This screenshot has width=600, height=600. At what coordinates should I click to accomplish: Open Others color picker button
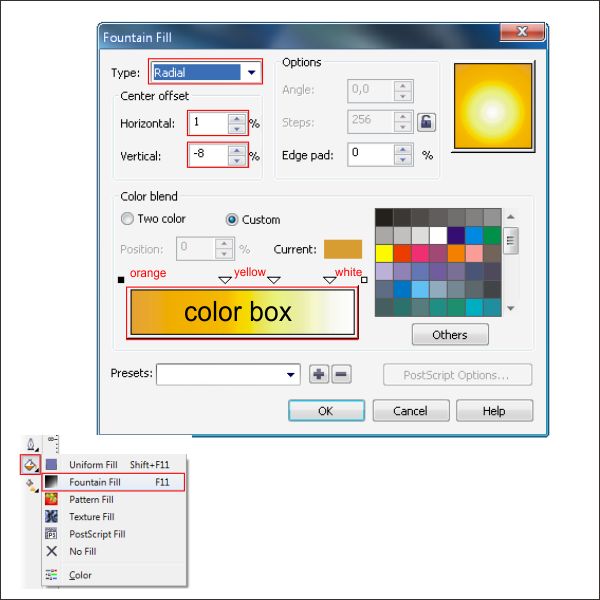pos(450,334)
